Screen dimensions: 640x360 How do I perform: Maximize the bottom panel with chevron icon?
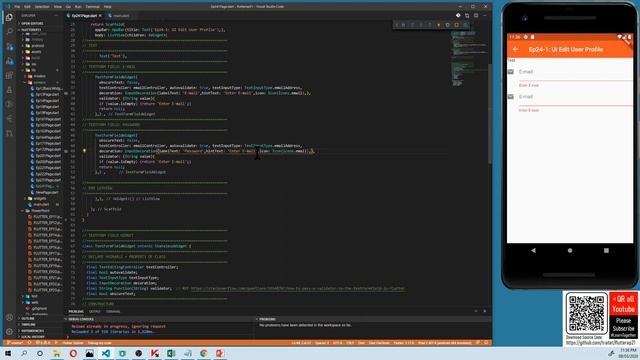click(476, 311)
